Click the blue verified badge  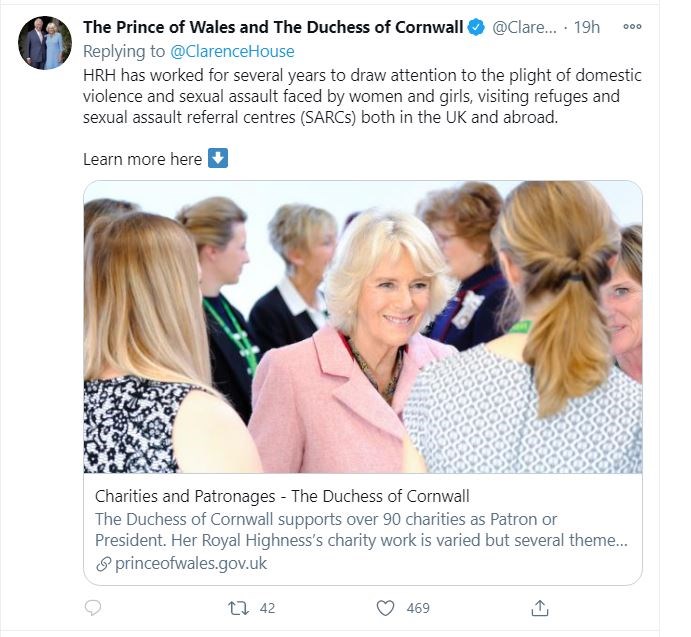coord(477,27)
